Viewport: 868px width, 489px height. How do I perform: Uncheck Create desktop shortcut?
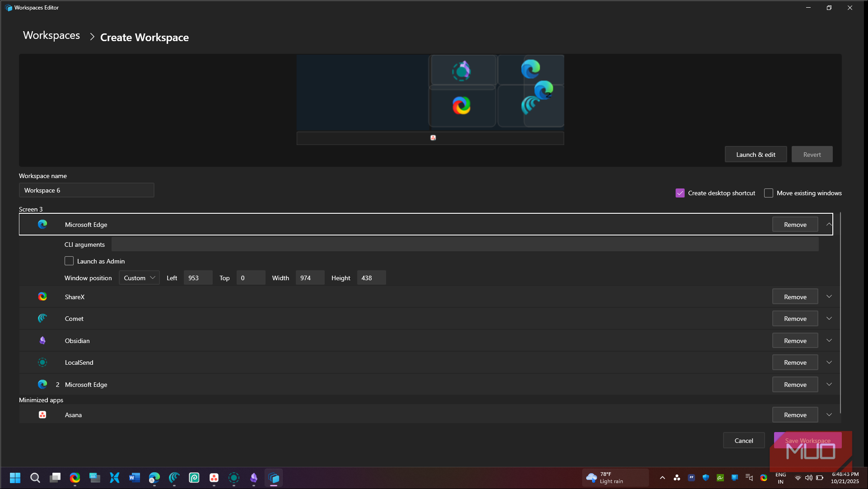coord(680,193)
